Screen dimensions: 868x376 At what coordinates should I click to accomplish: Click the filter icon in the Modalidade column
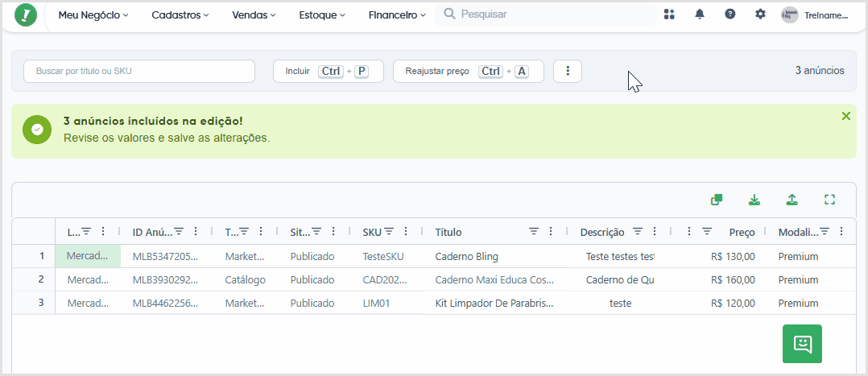pos(825,231)
